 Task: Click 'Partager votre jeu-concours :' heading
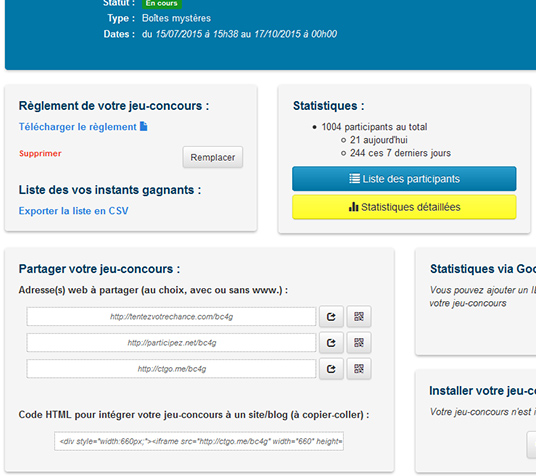click(x=99, y=269)
